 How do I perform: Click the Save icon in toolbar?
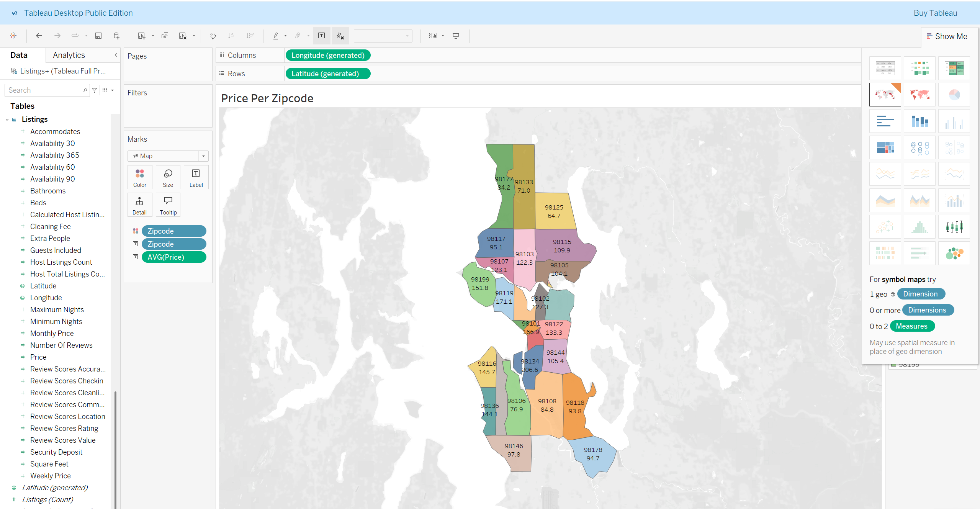point(98,36)
